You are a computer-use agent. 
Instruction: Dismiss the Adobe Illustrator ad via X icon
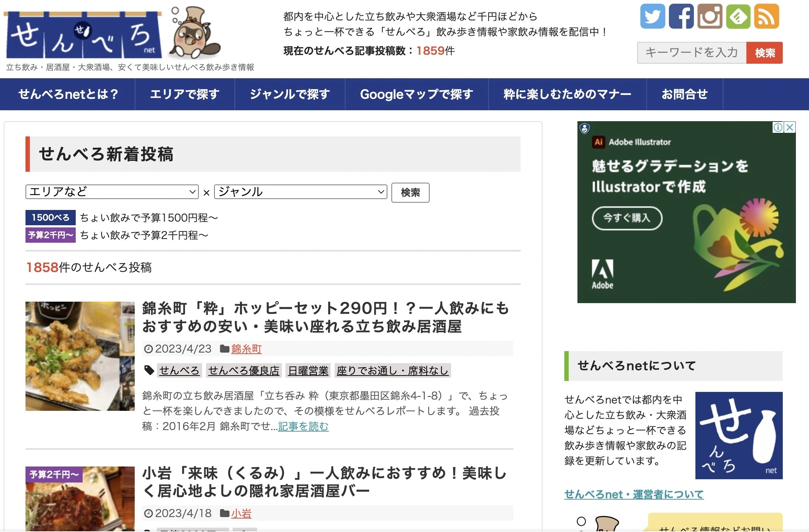click(789, 127)
